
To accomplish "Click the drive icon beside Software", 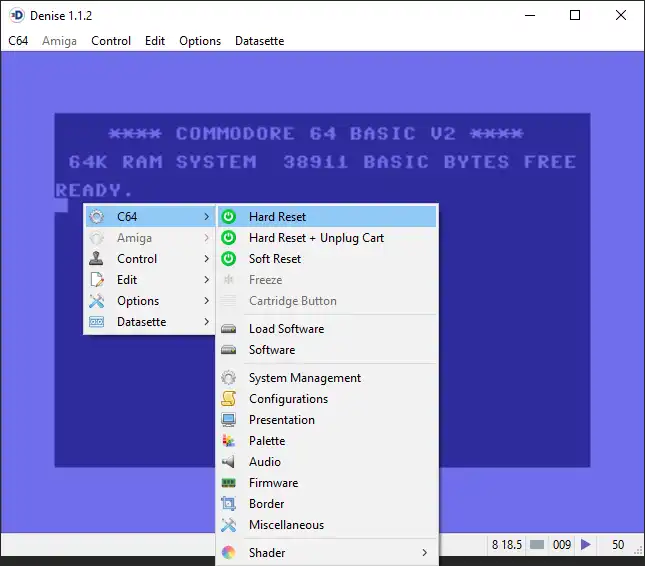I will [x=228, y=350].
